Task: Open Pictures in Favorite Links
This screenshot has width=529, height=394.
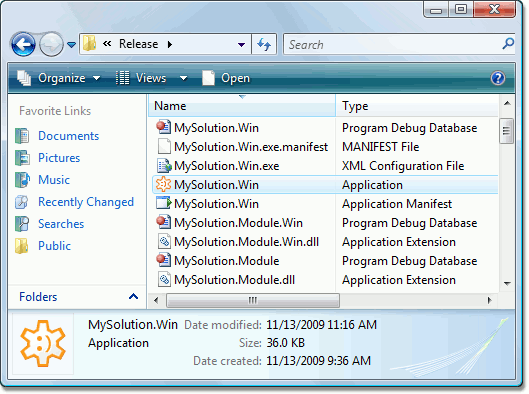Action: (x=59, y=158)
